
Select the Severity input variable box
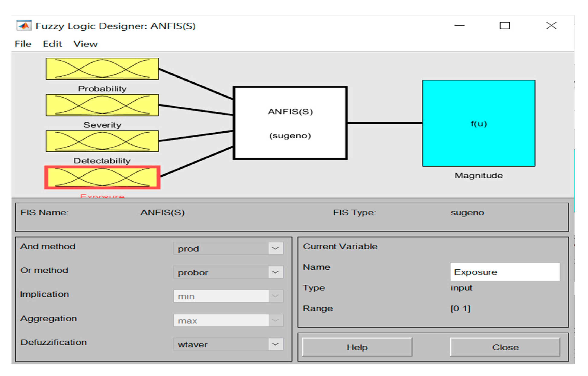[102, 105]
